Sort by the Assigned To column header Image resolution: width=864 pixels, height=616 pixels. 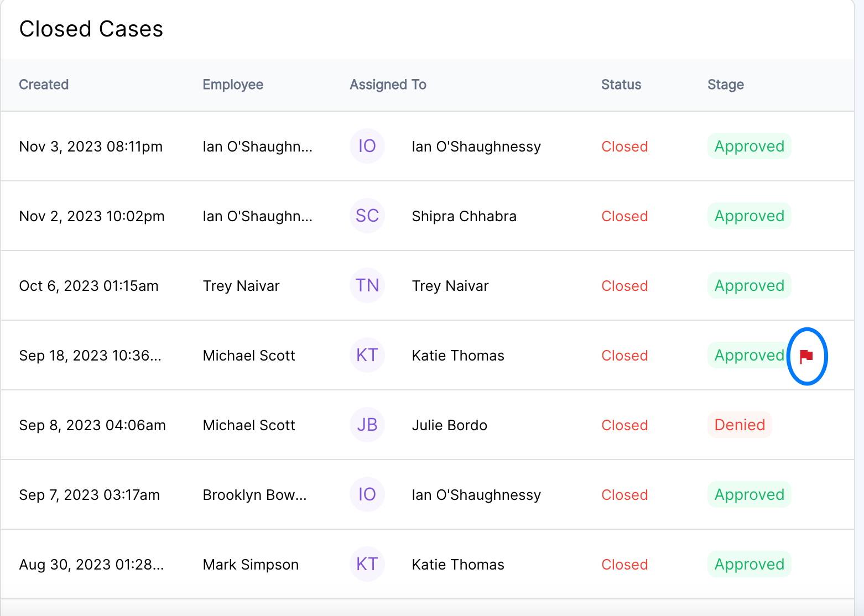388,85
